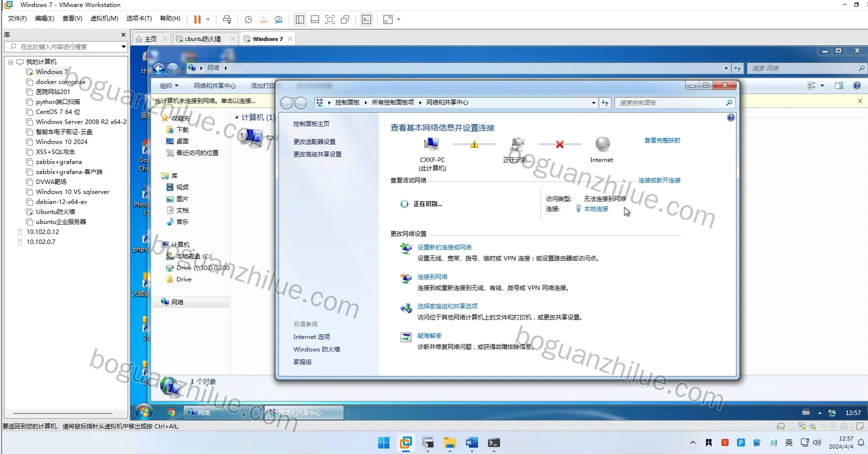Open the console view icon in toolbar

click(366, 19)
